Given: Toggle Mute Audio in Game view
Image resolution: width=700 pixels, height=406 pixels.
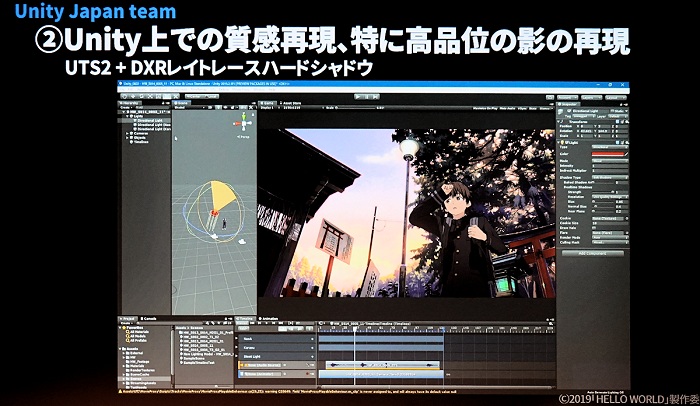Looking at the screenshot, I should coord(507,108).
